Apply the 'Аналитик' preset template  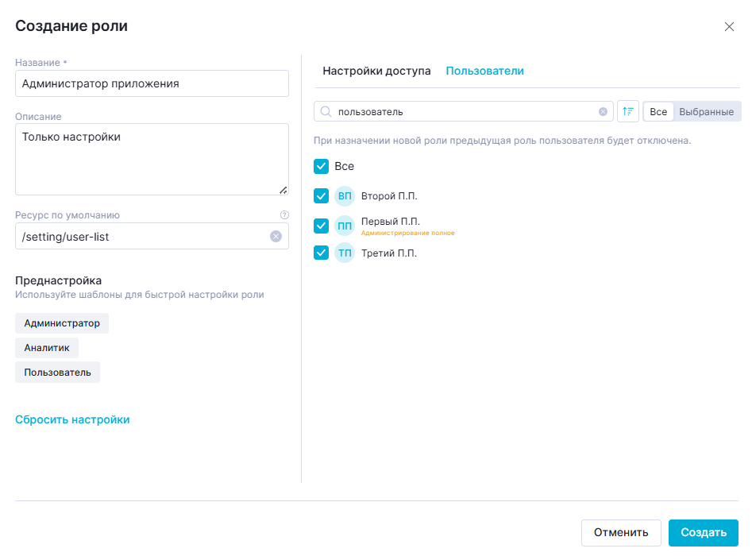pyautogui.click(x=47, y=348)
